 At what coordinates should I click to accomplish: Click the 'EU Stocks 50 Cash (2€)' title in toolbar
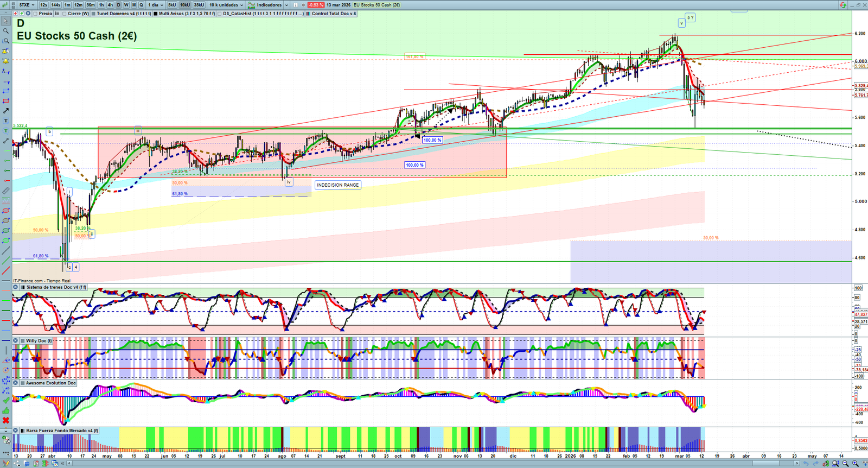(377, 5)
